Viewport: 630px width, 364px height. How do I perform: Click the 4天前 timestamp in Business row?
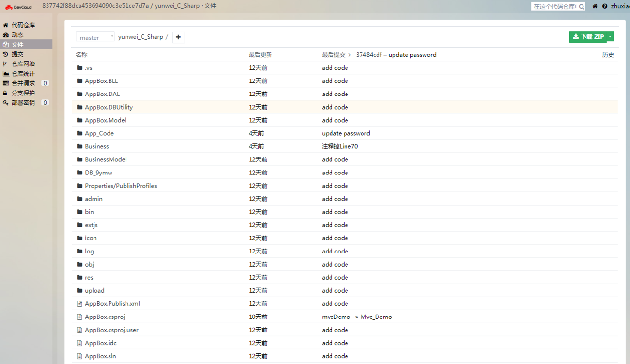256,146
